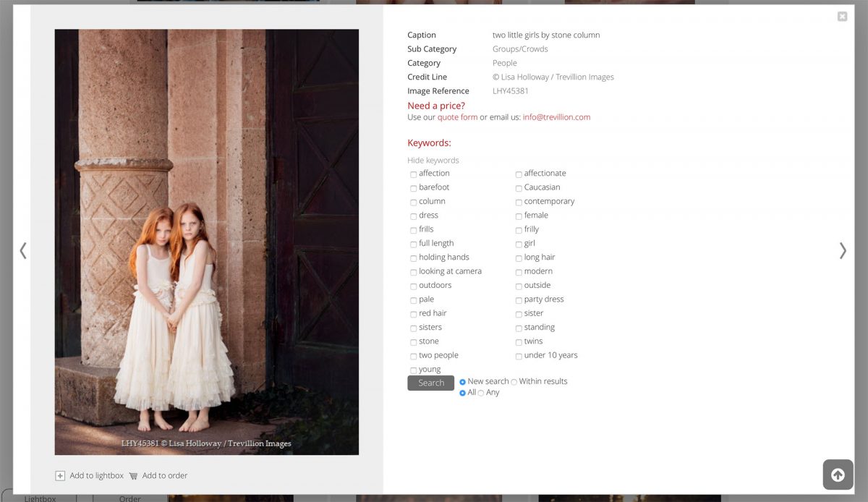Select the 'Within results' radio option
Screen dimensions: 868x502
tap(514, 382)
